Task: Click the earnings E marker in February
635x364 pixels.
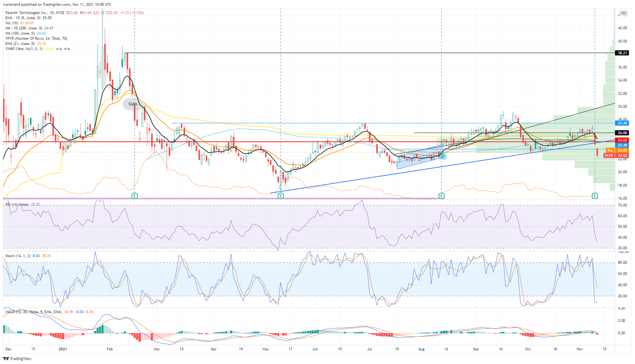Action: click(x=134, y=196)
